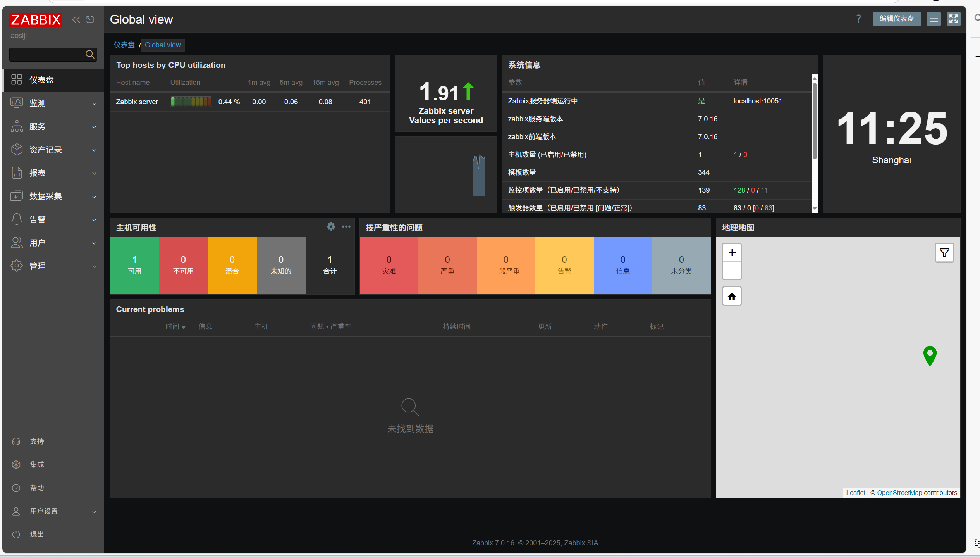Expand the 报表 menu chevron
Viewport: 980px width, 557px height.
point(94,173)
